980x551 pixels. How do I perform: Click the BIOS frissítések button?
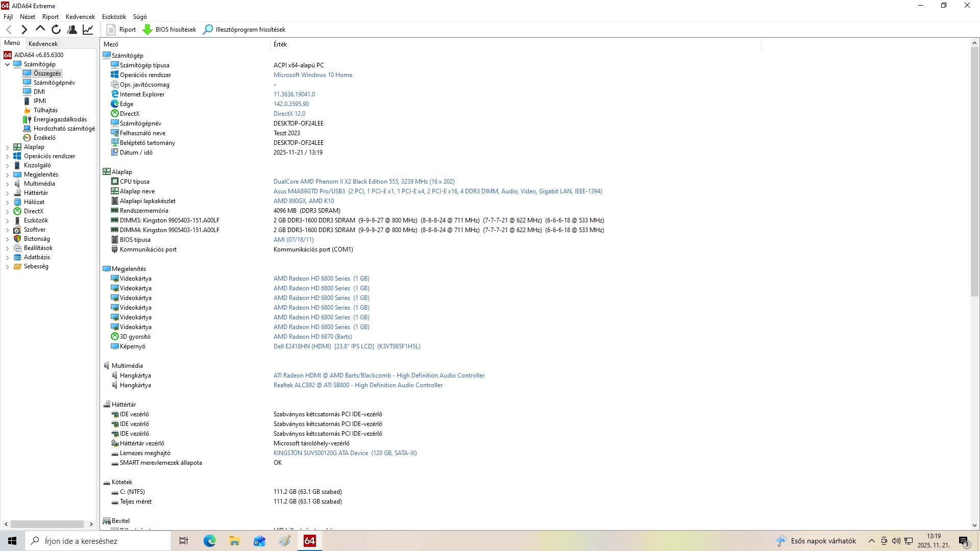tap(169, 30)
